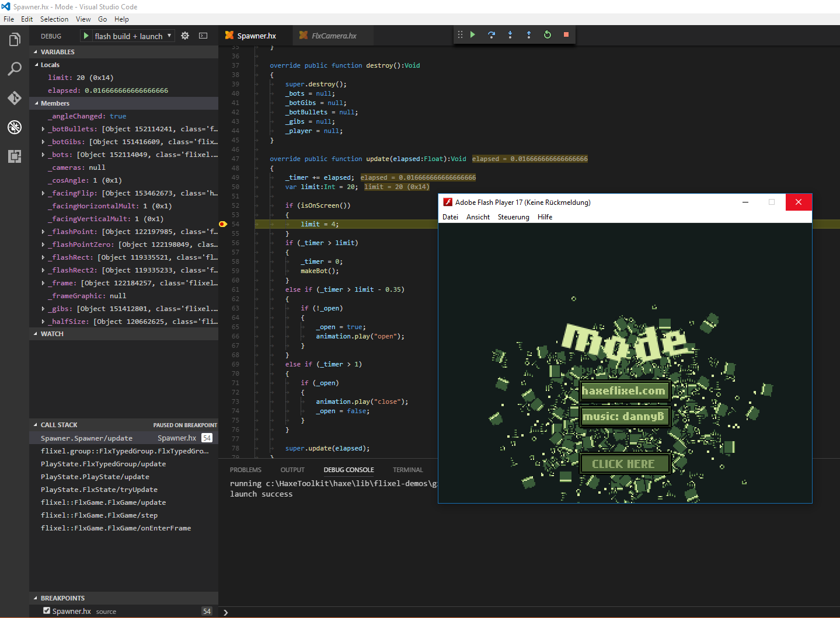Open the Extensions view icon

(15, 156)
